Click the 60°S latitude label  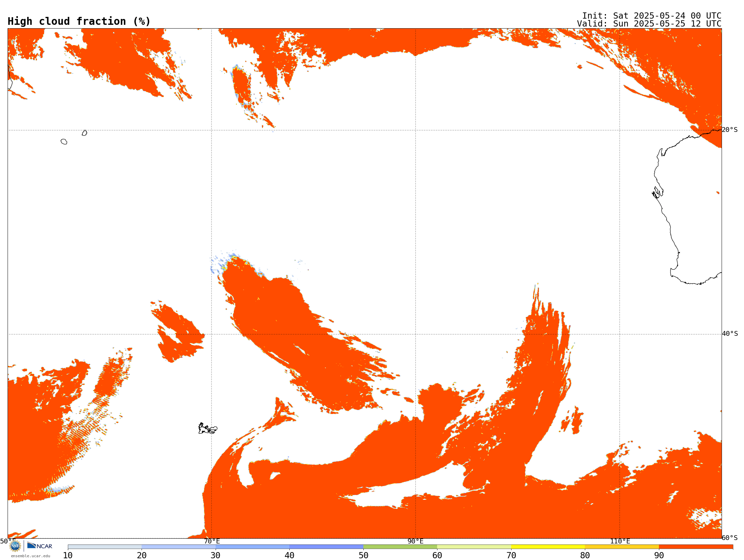coord(730,538)
